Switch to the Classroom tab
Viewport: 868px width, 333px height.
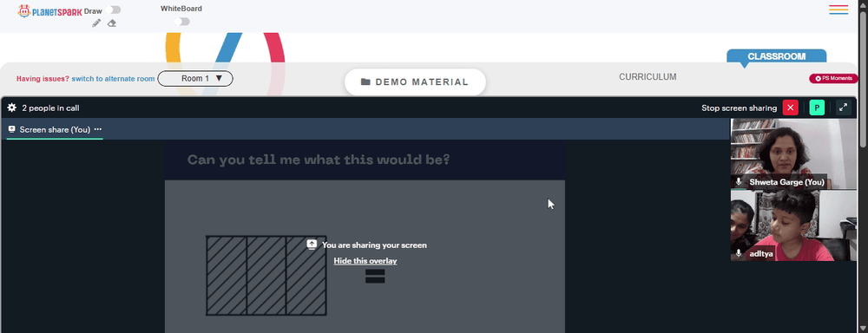(x=776, y=56)
